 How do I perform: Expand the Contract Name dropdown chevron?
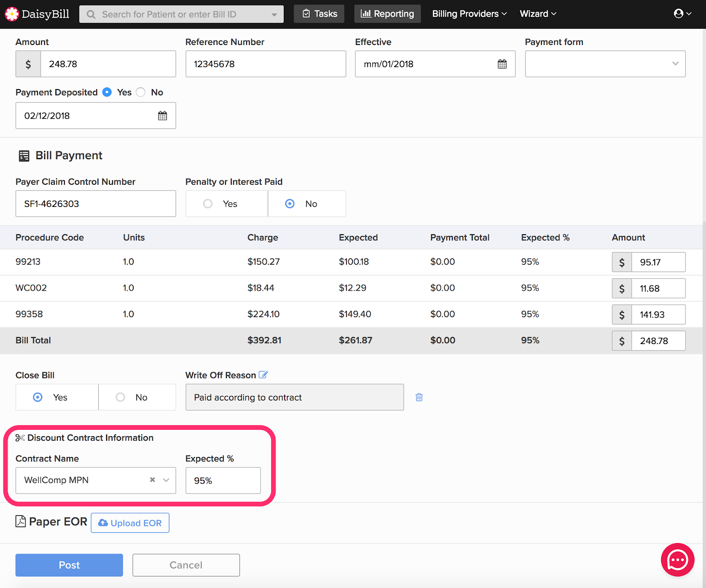[166, 480]
